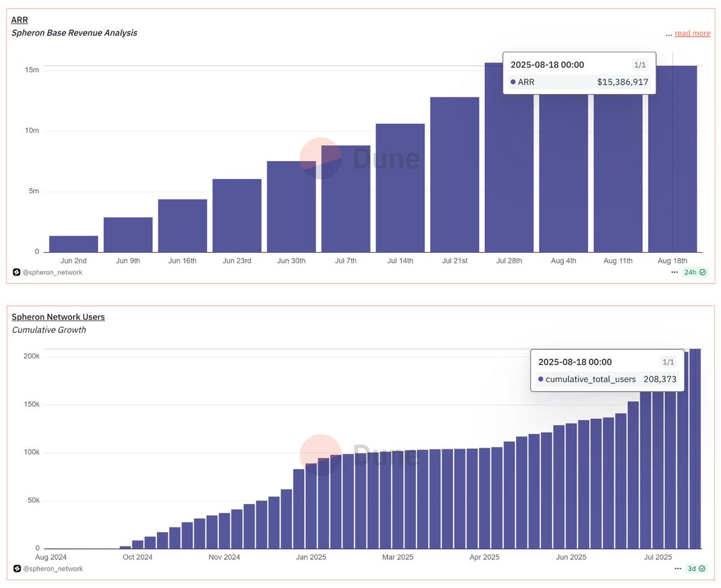This screenshot has width=721, height=588.
Task: Select the Jul 14th ARR bar
Action: click(400, 188)
